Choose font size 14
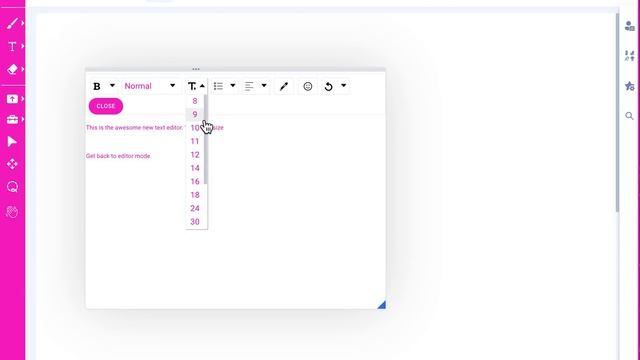Screen dimensions: 640x360 click(195, 168)
